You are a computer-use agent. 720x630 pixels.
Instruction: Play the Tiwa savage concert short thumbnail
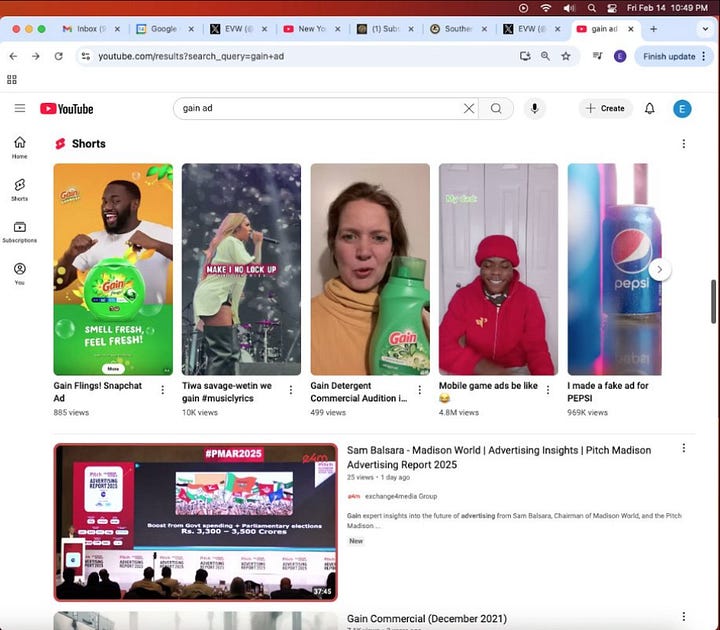pos(242,269)
